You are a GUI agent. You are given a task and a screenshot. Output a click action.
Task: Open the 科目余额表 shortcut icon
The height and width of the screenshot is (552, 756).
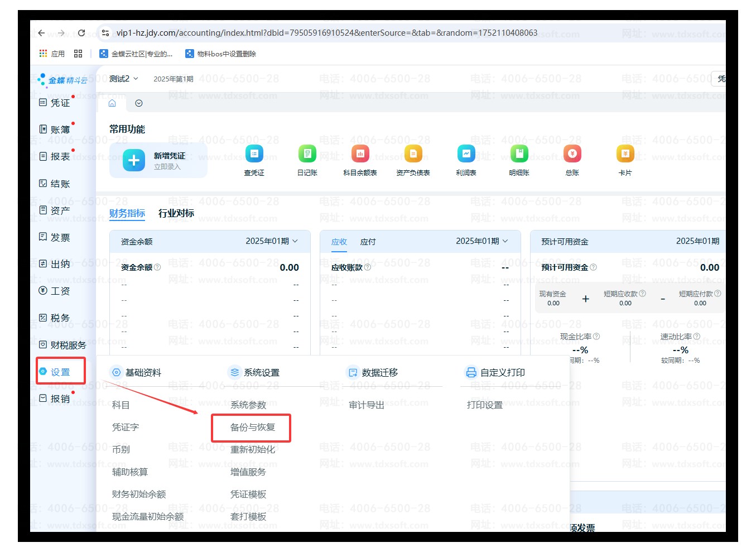coord(360,153)
